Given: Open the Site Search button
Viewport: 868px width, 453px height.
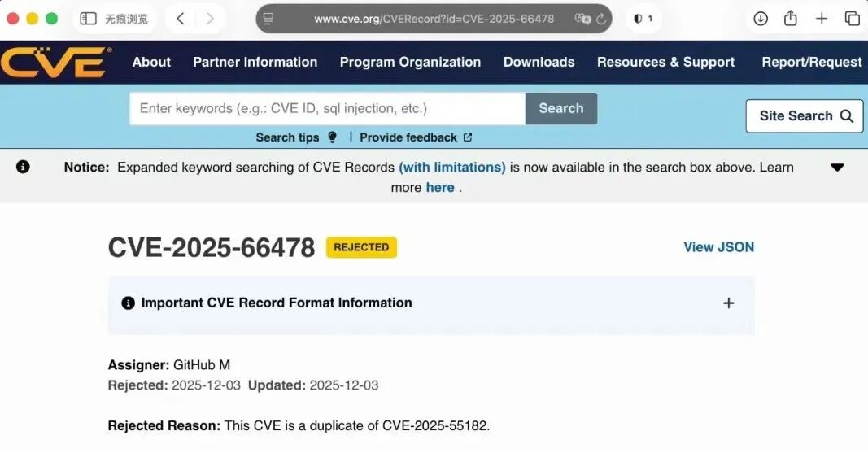Looking at the screenshot, I should tap(805, 116).
